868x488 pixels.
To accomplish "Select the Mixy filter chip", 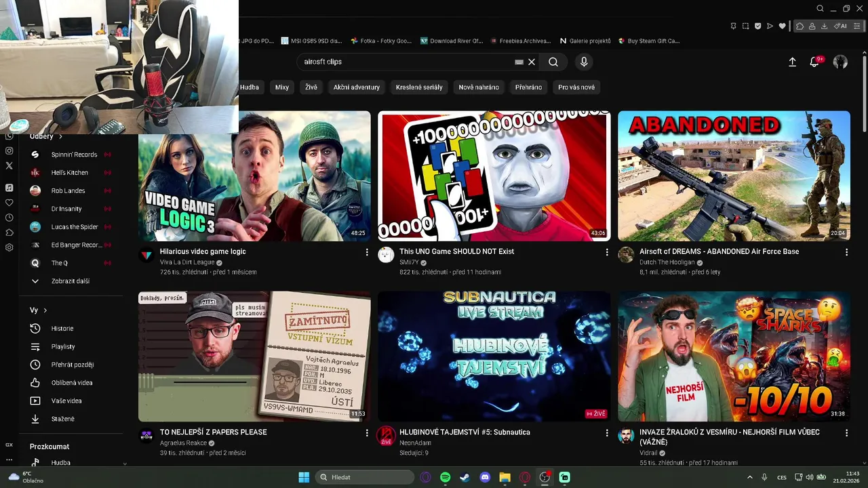I will [282, 87].
